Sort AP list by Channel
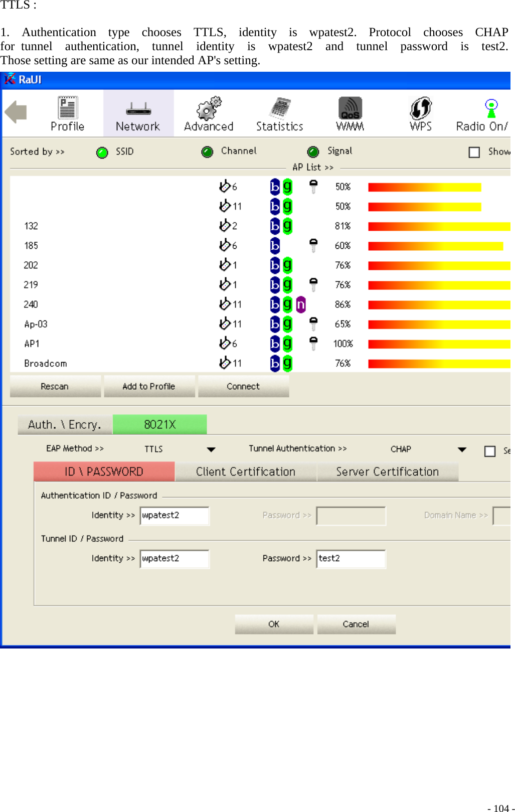515x812 pixels. click(207, 152)
